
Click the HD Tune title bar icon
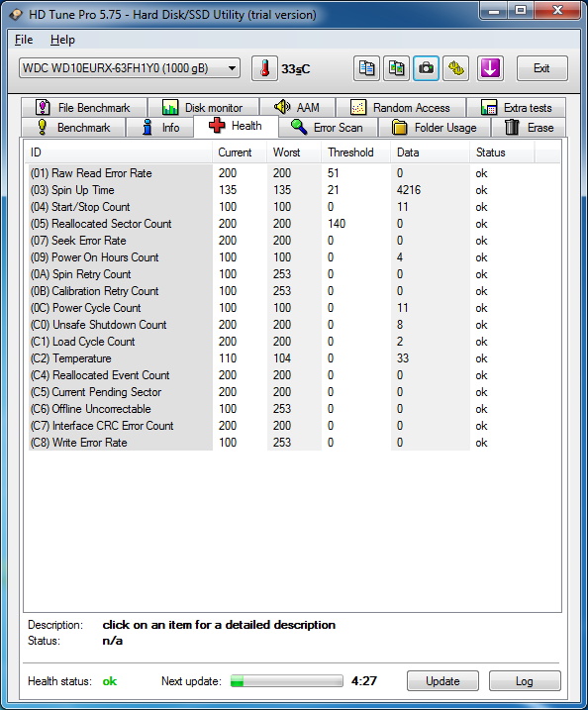coord(16,15)
